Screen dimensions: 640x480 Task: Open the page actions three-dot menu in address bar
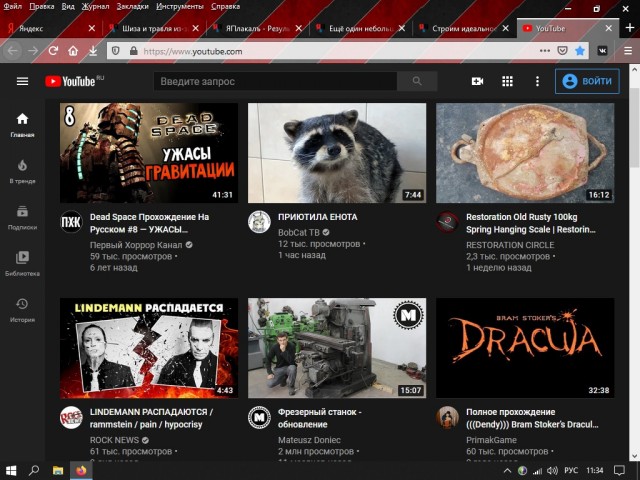pos(544,51)
